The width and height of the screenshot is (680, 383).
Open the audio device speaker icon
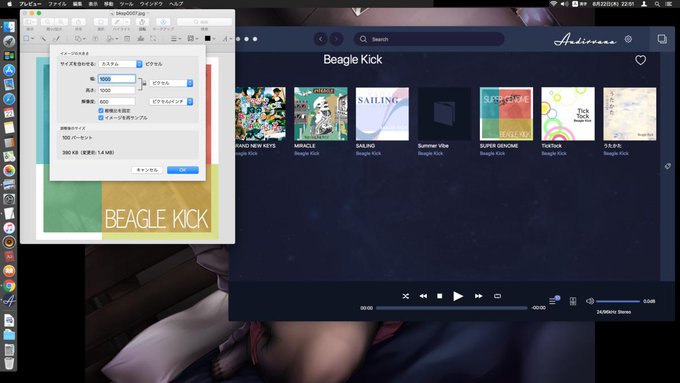coord(573,301)
